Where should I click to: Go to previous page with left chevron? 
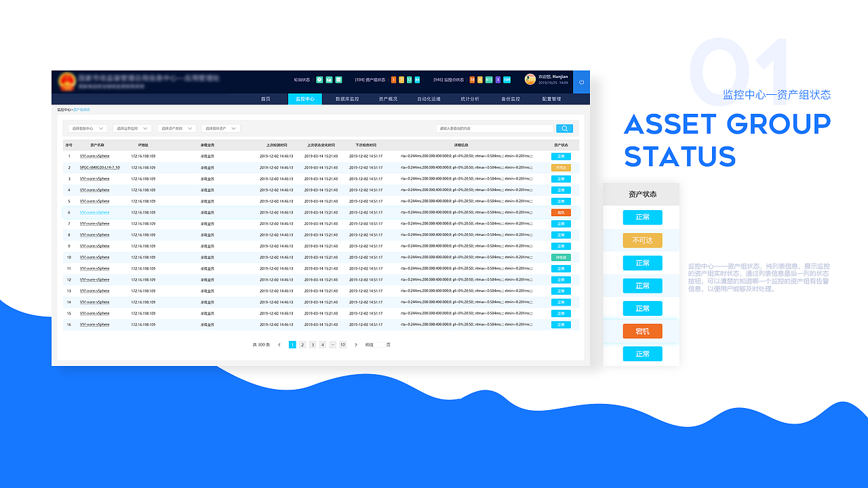point(279,345)
